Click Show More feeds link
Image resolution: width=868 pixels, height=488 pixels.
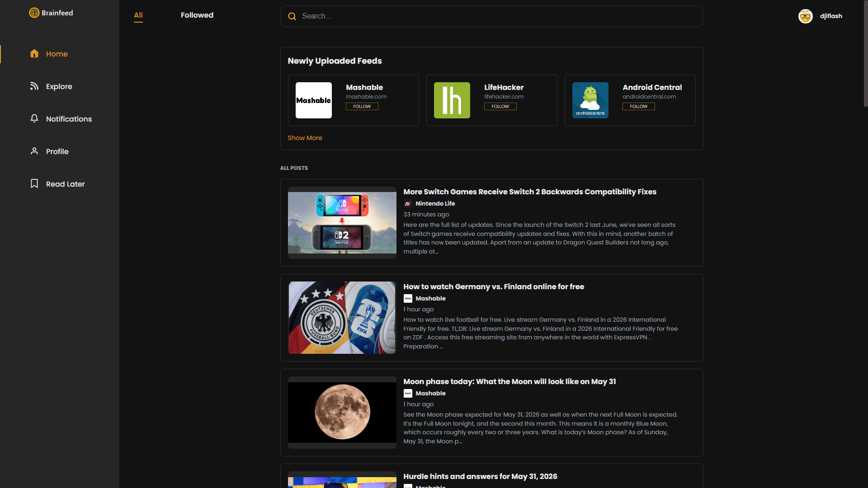(x=305, y=138)
